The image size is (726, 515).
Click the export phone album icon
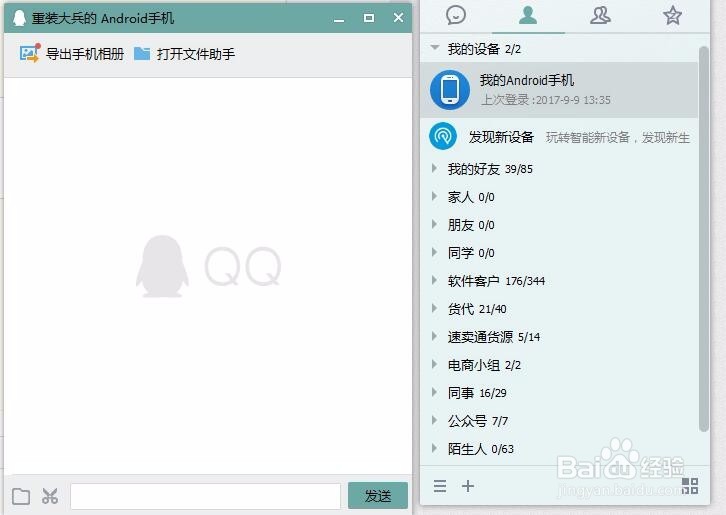click(x=30, y=53)
